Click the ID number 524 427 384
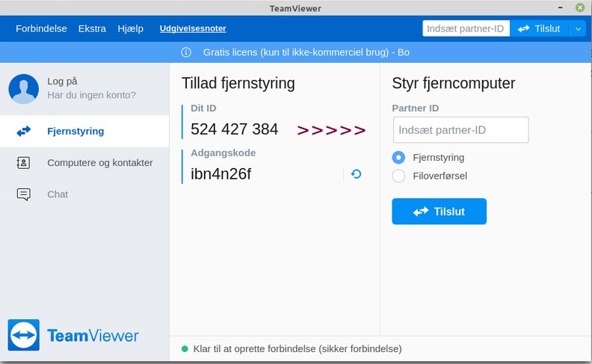The height and width of the screenshot is (364, 592). [234, 129]
